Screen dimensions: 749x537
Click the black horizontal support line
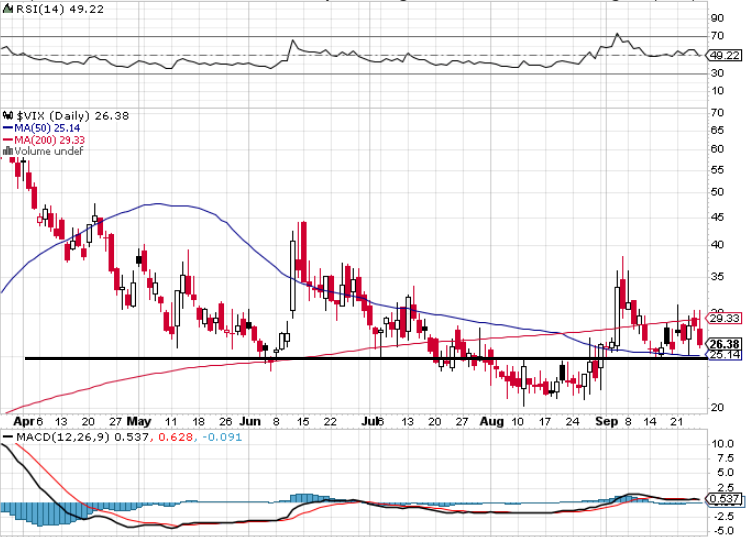click(x=366, y=358)
